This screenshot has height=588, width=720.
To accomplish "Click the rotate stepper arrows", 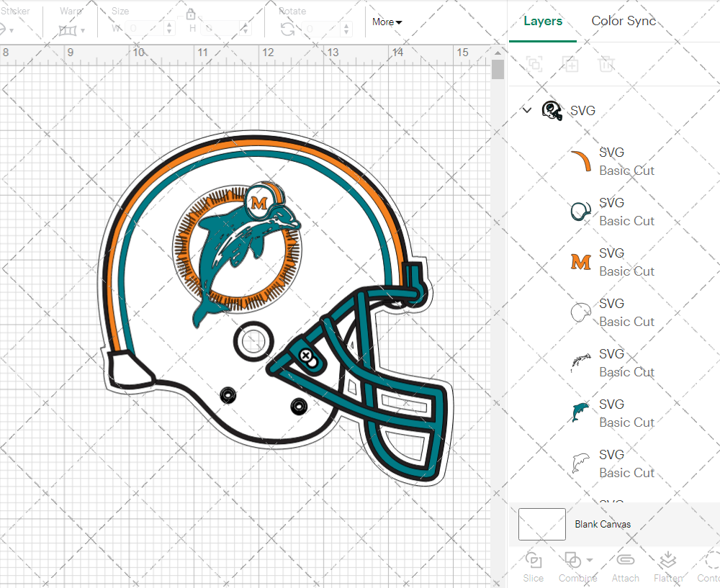I will coord(346,29).
